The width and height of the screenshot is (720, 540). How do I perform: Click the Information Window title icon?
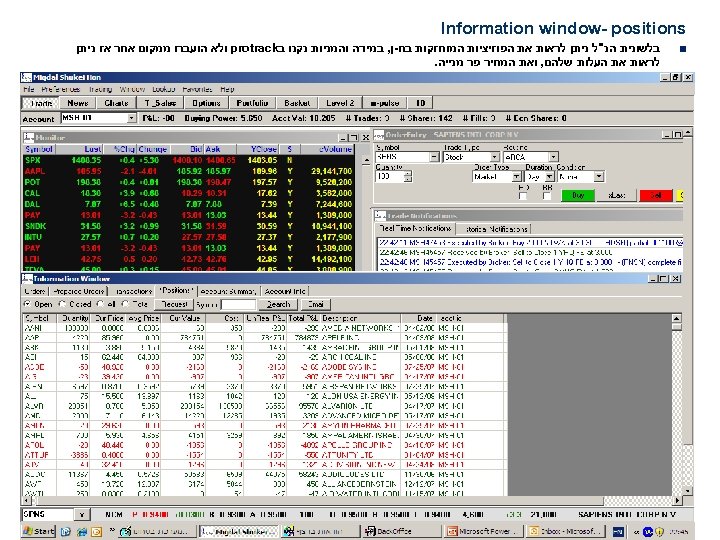27,279
